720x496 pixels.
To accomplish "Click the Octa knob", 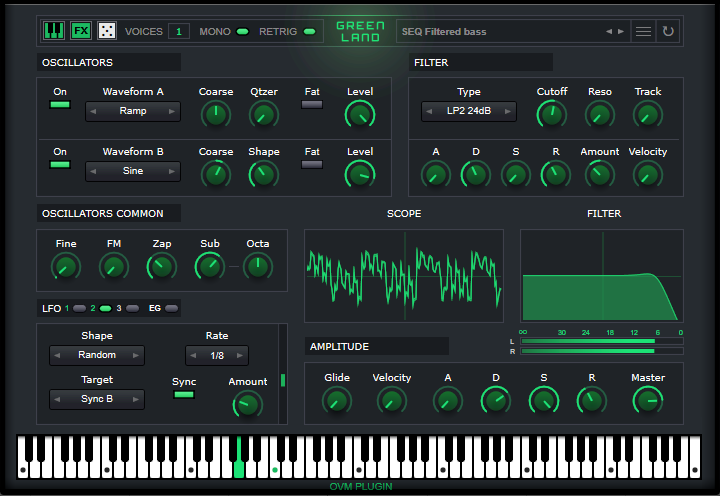I will pyautogui.click(x=258, y=267).
